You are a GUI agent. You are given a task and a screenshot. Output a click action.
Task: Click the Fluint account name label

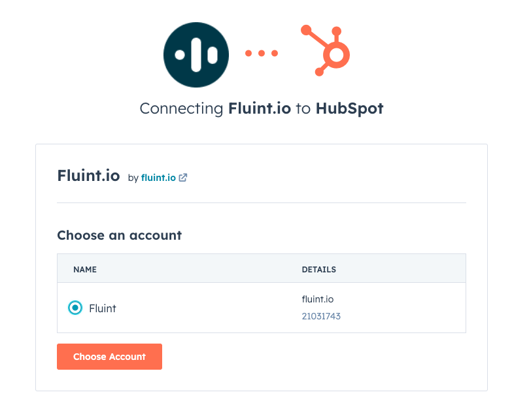(103, 308)
